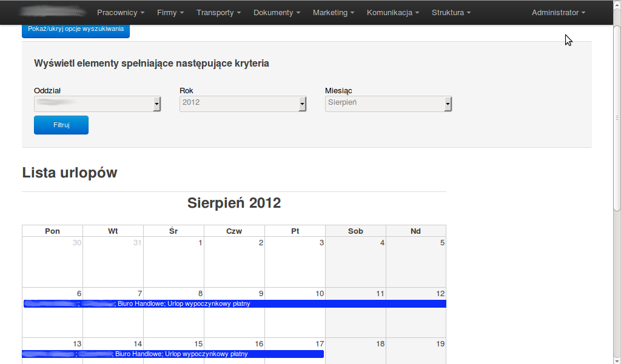The height and width of the screenshot is (364, 621).
Task: Click the page vertical scrollbar
Action: (616, 121)
